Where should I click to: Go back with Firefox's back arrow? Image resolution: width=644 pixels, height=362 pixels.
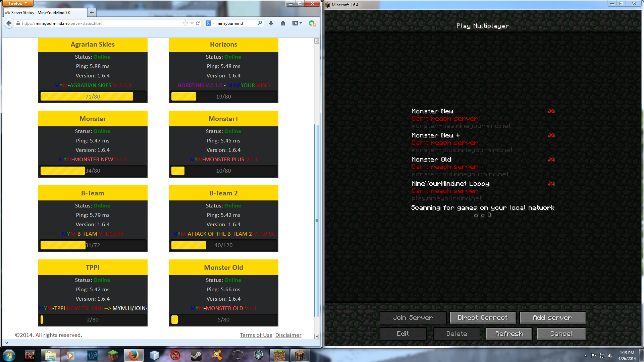click(9, 23)
